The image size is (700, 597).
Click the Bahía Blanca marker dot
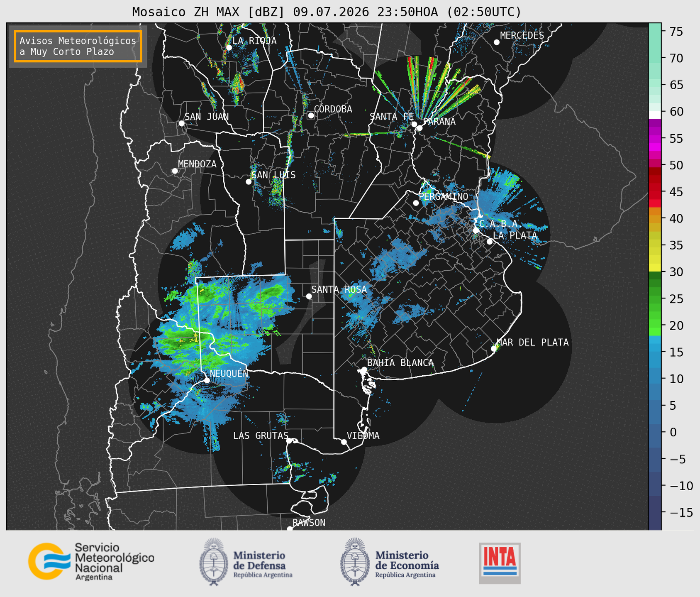pyautogui.click(x=364, y=369)
